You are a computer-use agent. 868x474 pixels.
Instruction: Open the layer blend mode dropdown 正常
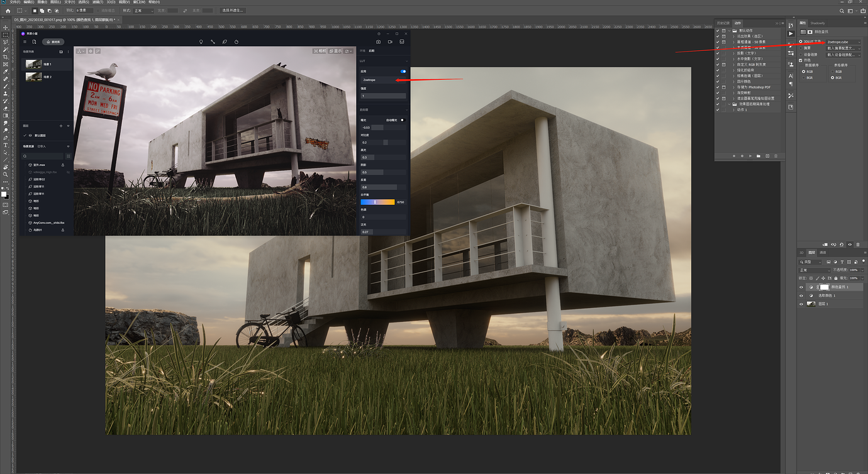tap(815, 270)
